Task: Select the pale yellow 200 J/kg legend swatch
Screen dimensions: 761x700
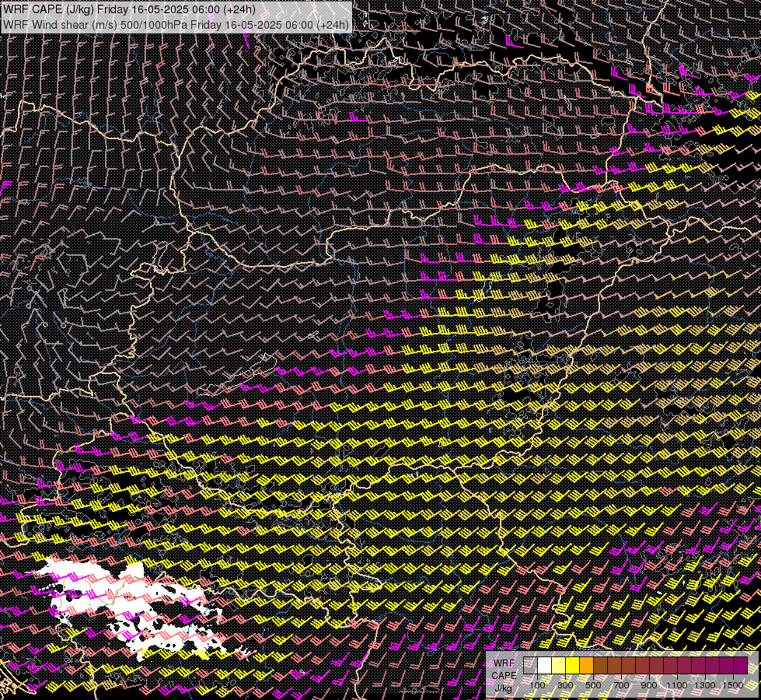Action: [559, 665]
